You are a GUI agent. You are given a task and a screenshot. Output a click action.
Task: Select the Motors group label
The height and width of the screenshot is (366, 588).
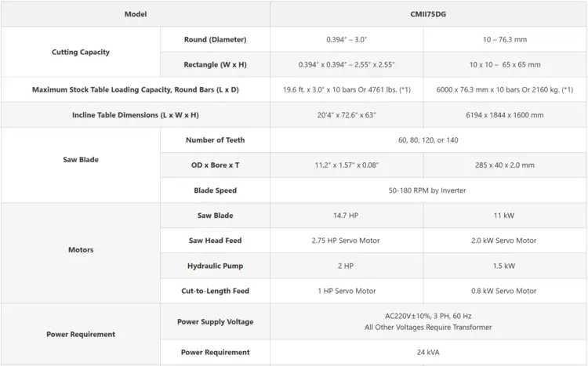pos(80,250)
